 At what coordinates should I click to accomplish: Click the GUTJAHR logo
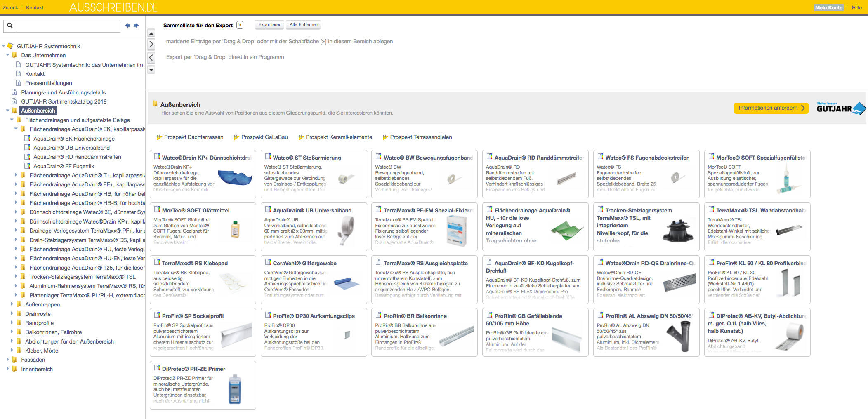[x=841, y=108]
